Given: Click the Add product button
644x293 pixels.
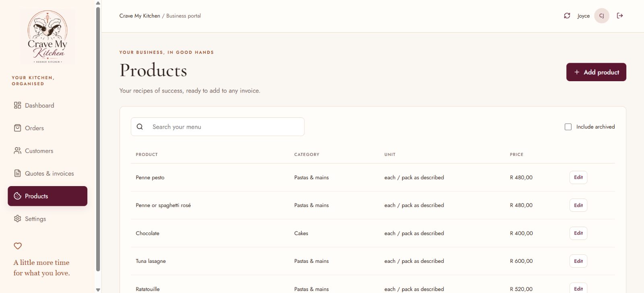Looking at the screenshot, I should click(x=596, y=72).
